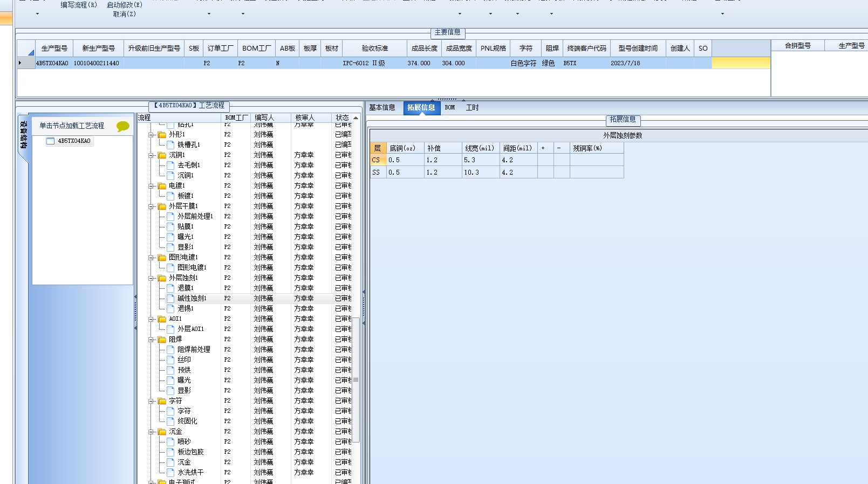Click the CS layer row header
Screen dimensions: 868x484
[x=378, y=160]
